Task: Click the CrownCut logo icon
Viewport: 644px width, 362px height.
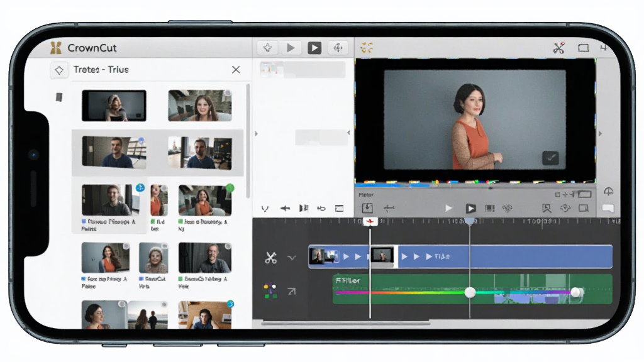Action: (x=56, y=48)
